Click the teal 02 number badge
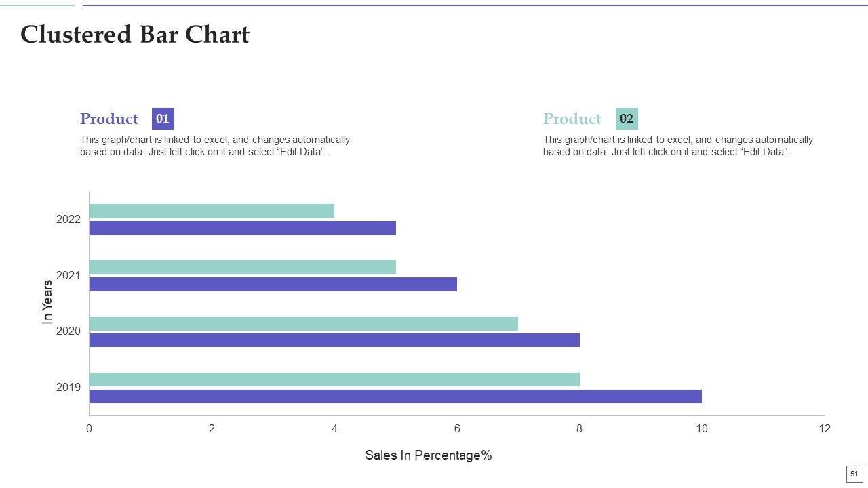868x488 pixels. [627, 119]
